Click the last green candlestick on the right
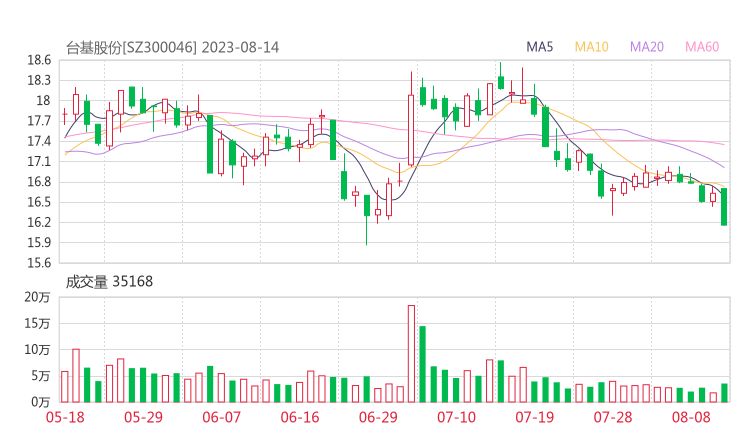 click(724, 206)
